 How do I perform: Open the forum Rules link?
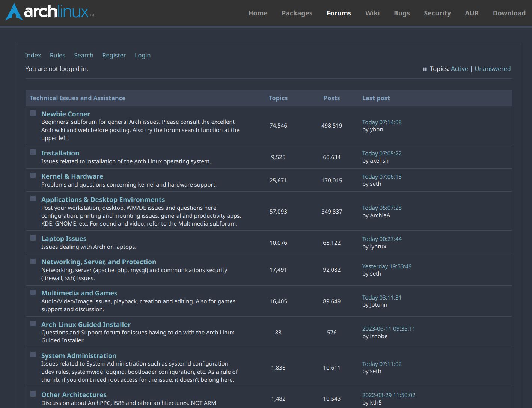tap(57, 55)
